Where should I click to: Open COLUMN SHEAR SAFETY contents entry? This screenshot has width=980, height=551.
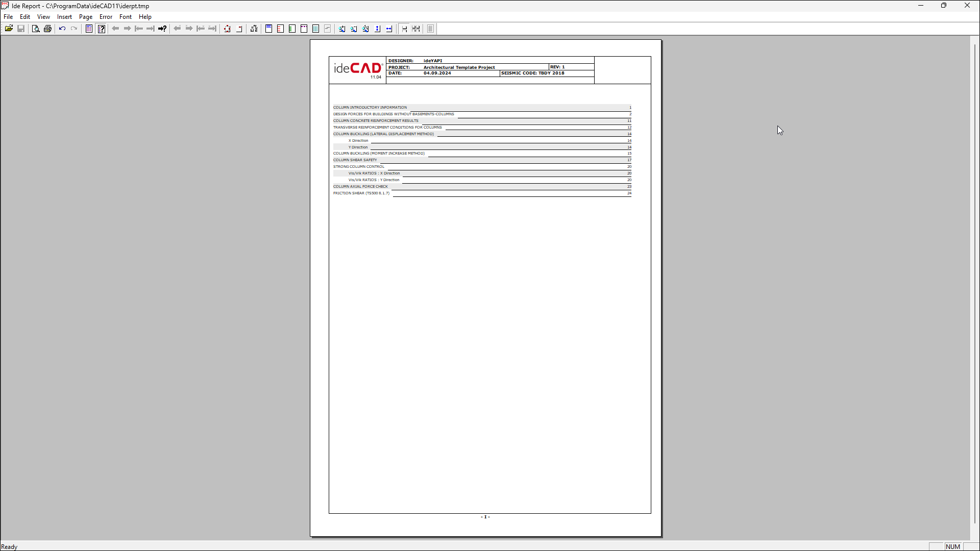pyautogui.click(x=355, y=160)
